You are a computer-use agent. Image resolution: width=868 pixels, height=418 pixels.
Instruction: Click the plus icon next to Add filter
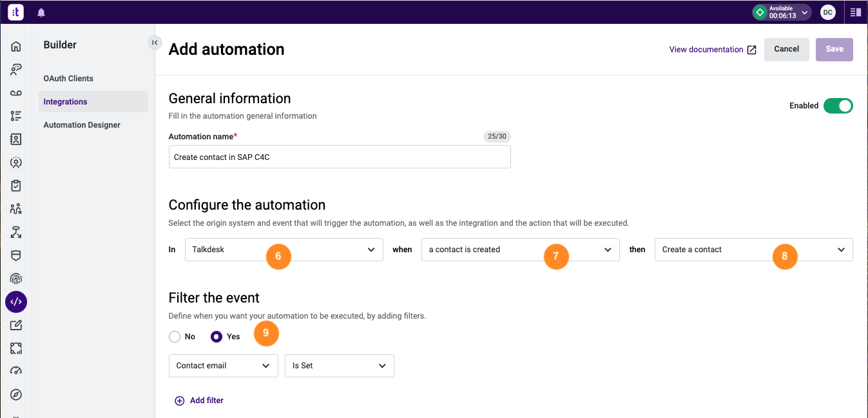pyautogui.click(x=180, y=401)
